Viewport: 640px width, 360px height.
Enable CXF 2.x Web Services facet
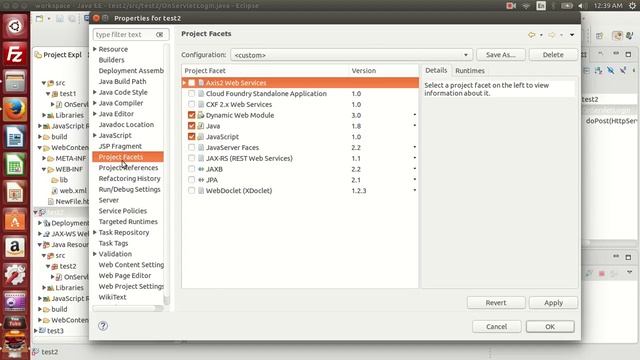(x=191, y=104)
